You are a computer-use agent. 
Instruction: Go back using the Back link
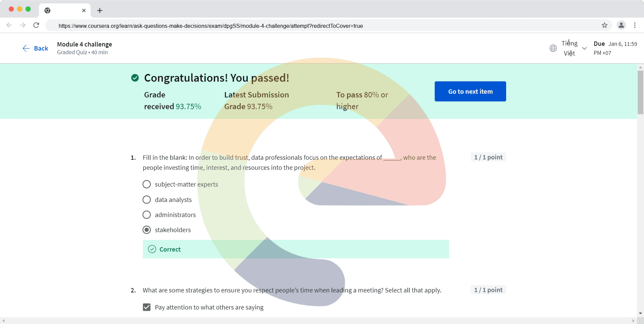pos(36,48)
